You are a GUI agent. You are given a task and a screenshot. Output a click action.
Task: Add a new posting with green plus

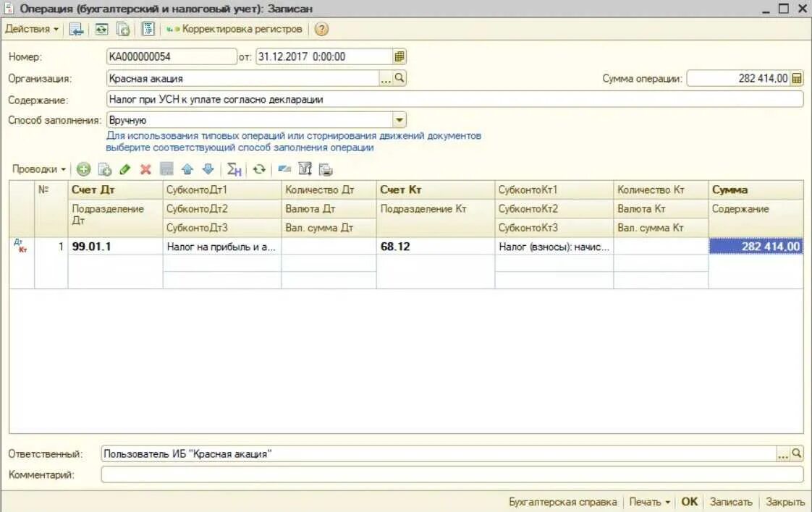coord(83,169)
